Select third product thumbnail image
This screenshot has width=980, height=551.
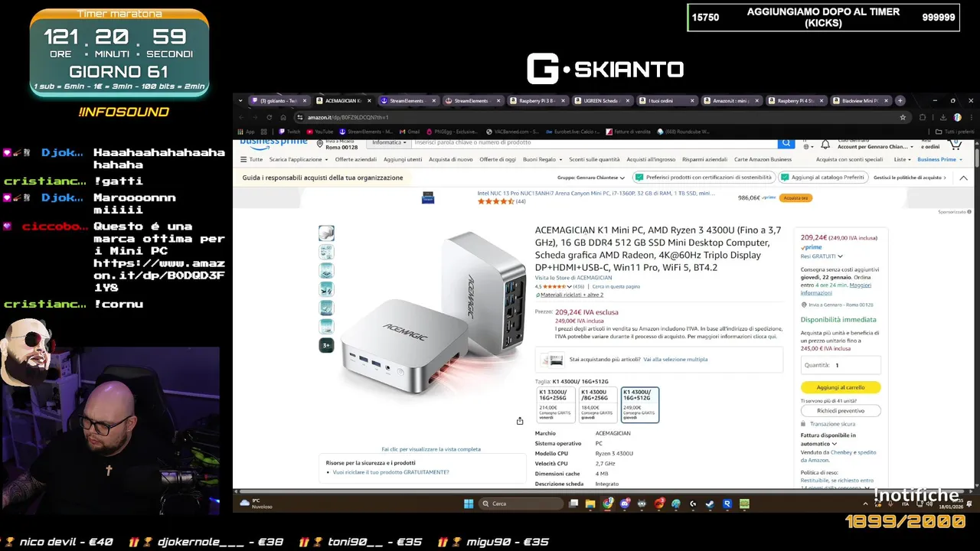coord(326,270)
